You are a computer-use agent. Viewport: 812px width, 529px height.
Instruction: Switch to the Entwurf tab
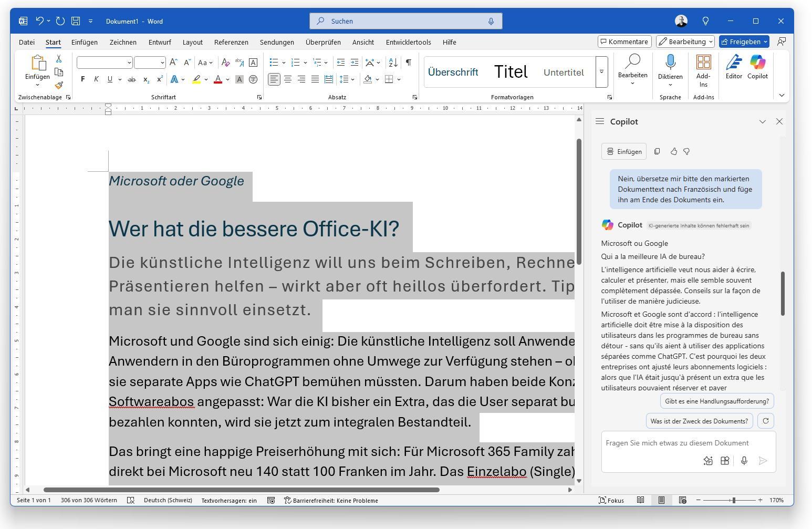click(160, 42)
